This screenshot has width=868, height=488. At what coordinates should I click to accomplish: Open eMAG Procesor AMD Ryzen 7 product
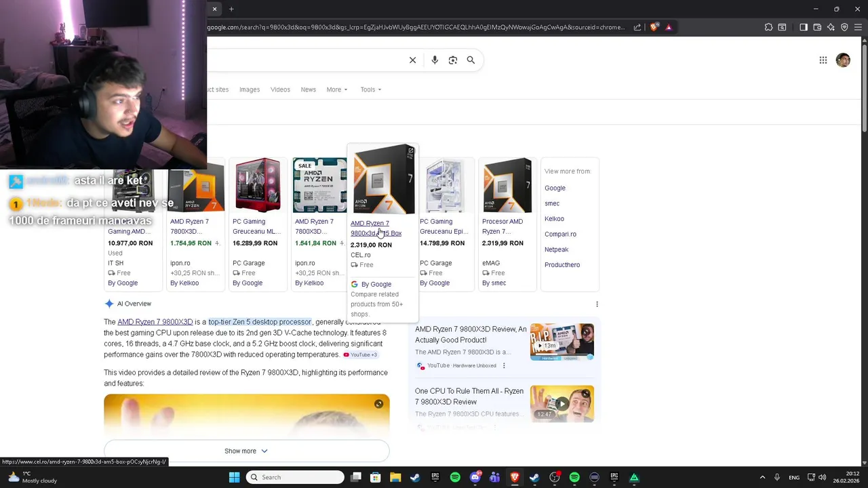coord(507,224)
